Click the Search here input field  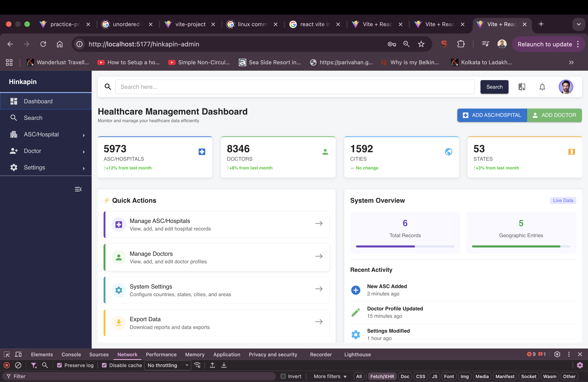coord(295,87)
